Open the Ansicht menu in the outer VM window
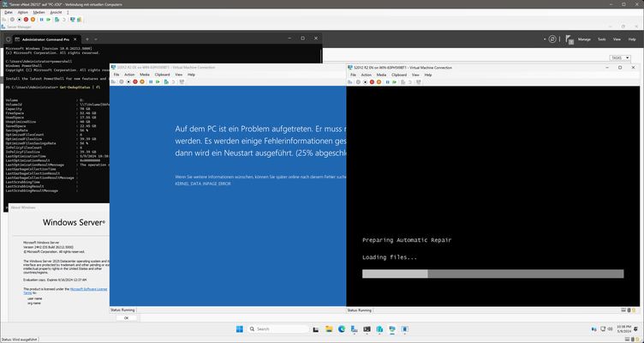This screenshot has height=343, width=644. click(x=56, y=12)
